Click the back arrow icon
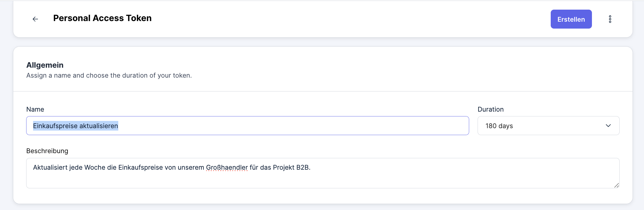This screenshot has height=210, width=644. (35, 19)
